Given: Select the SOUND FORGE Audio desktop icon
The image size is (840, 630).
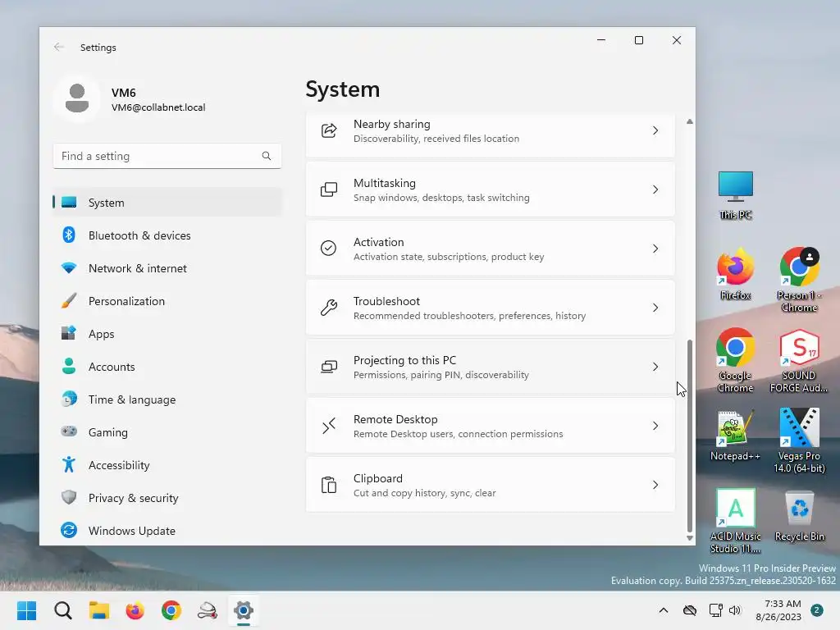Looking at the screenshot, I should coord(799,361).
